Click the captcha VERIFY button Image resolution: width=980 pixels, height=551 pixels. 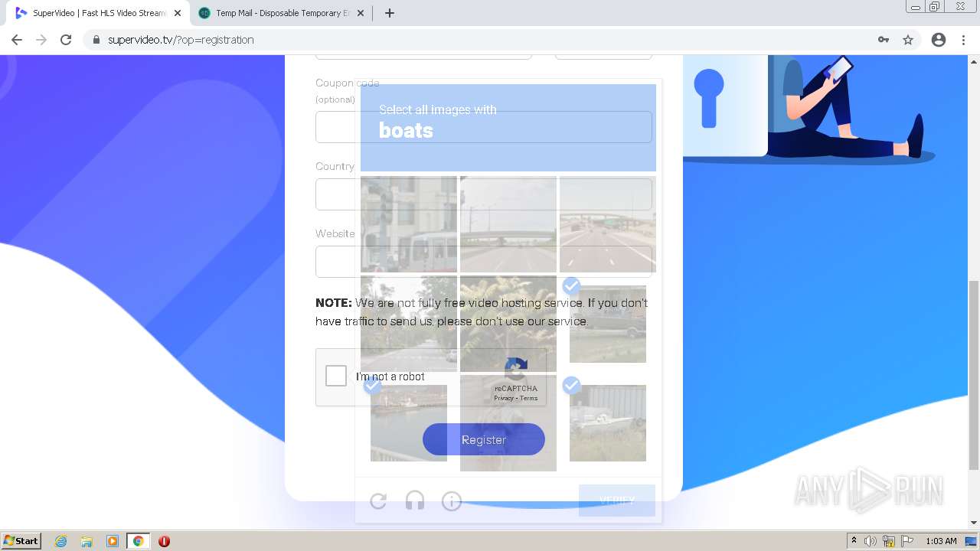617,500
